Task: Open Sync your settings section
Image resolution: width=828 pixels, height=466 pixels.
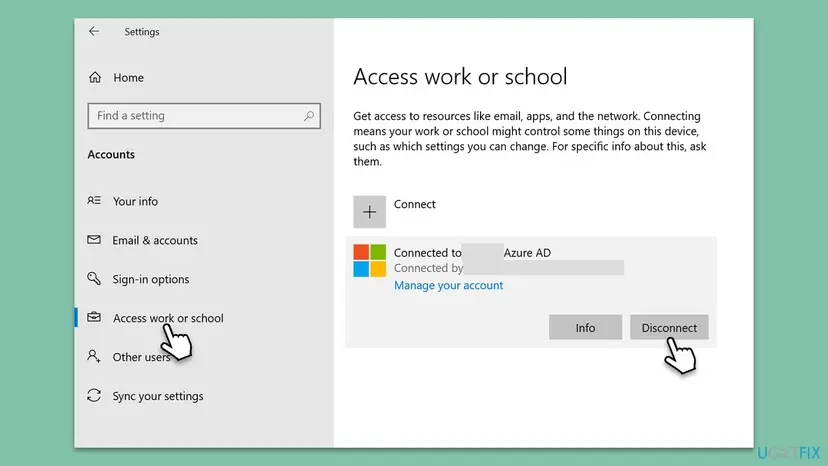Action: pyautogui.click(x=157, y=396)
